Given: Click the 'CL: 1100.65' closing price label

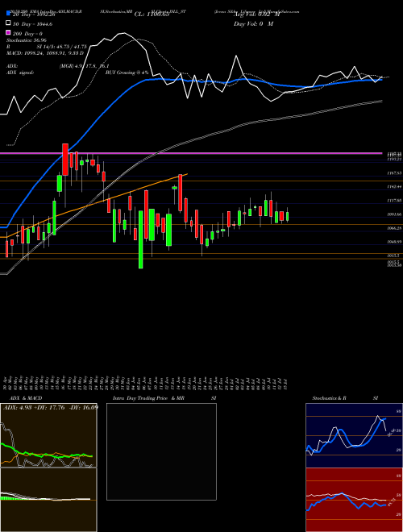Looking at the screenshot, I should coord(152,15).
